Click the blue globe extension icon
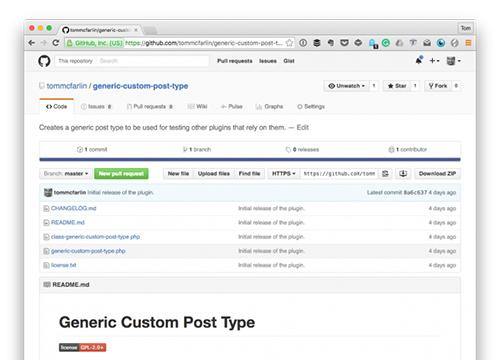The image size is (500, 360). pyautogui.click(x=441, y=43)
